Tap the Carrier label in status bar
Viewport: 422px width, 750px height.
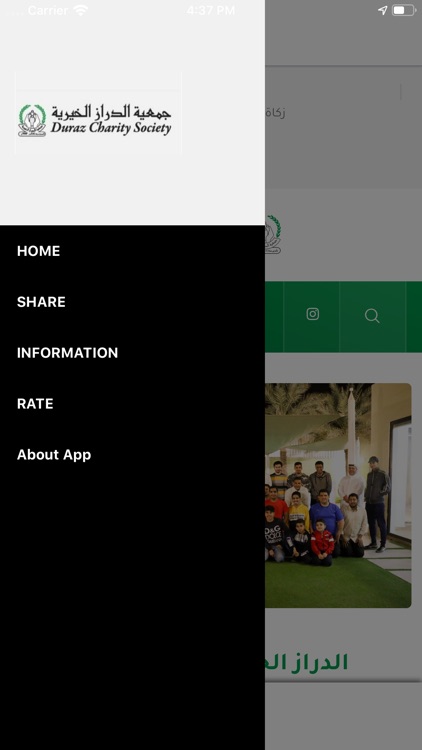point(47,10)
